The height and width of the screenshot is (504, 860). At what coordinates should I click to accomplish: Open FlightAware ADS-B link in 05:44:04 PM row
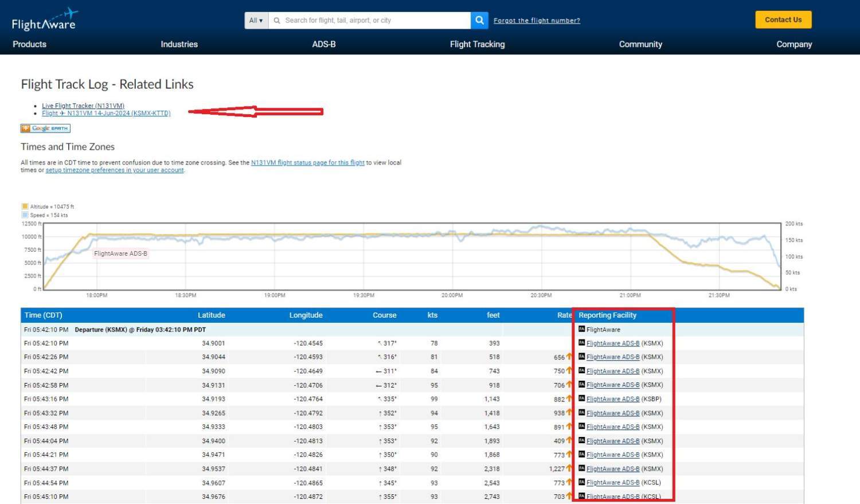[612, 441]
